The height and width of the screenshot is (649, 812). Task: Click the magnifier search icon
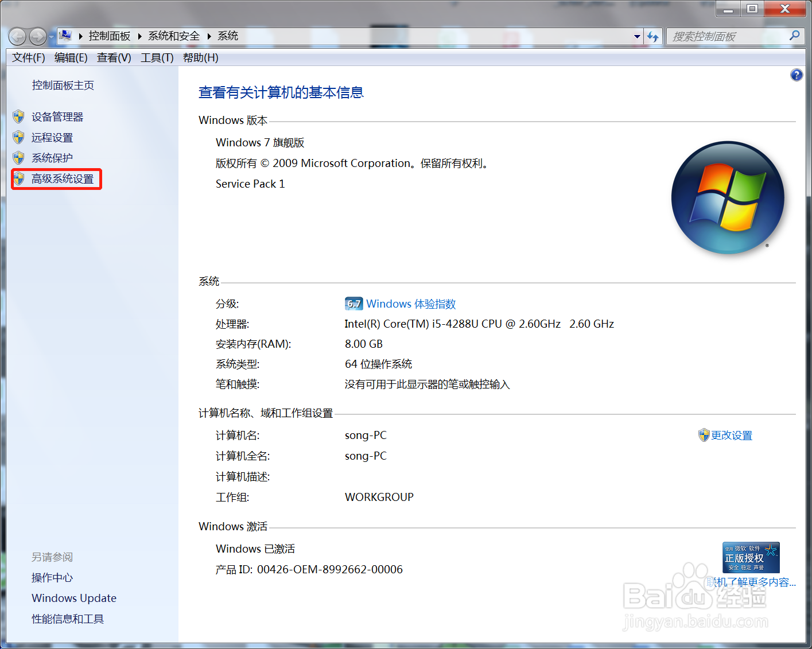coord(795,36)
